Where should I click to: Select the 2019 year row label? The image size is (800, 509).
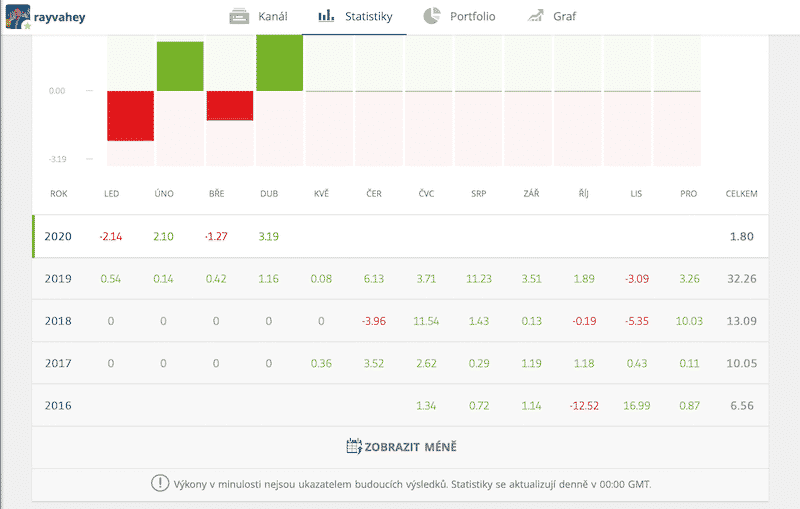coord(58,278)
